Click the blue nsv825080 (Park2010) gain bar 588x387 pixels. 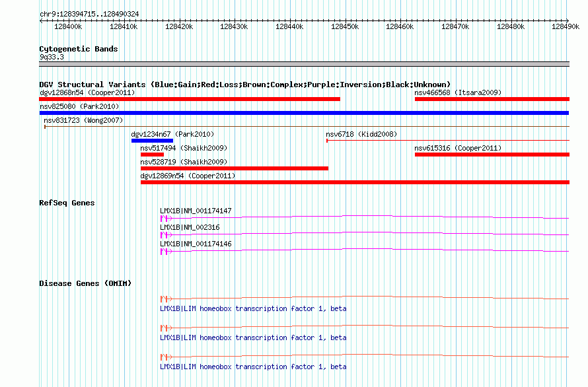tap(304, 113)
